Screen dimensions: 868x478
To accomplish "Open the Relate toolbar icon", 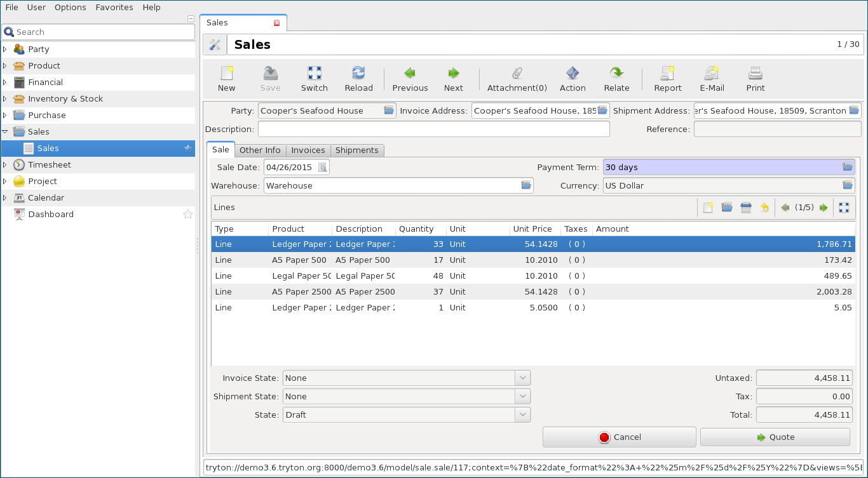I will (x=616, y=79).
